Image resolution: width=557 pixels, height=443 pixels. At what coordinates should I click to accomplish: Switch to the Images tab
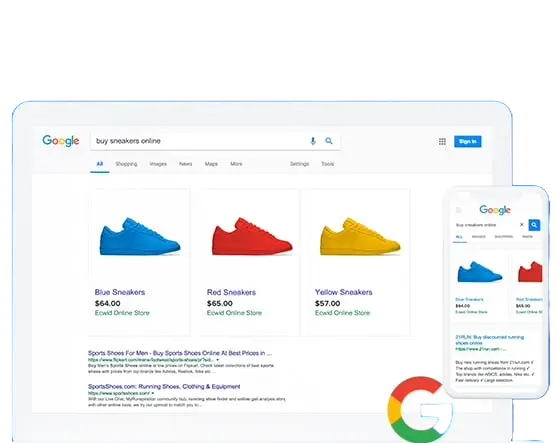158,164
